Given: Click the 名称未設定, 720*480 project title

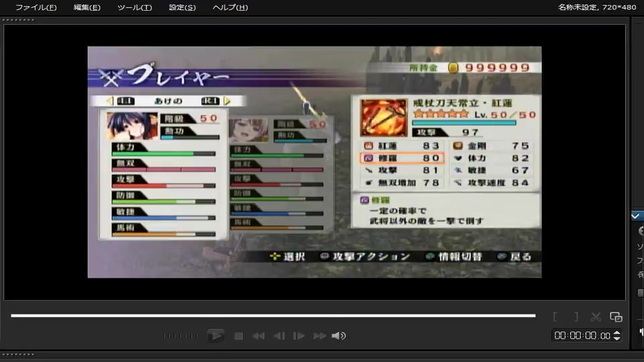Looking at the screenshot, I should [x=597, y=7].
